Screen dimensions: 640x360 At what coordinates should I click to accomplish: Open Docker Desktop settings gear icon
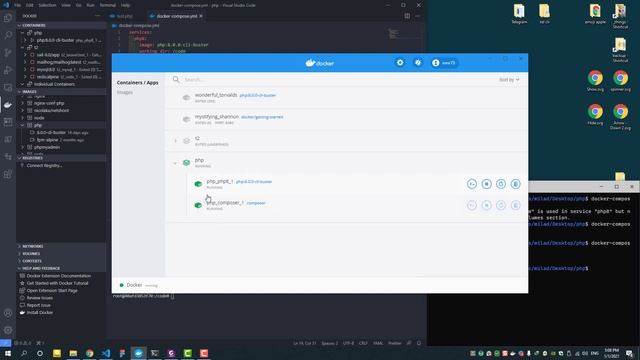pos(400,63)
